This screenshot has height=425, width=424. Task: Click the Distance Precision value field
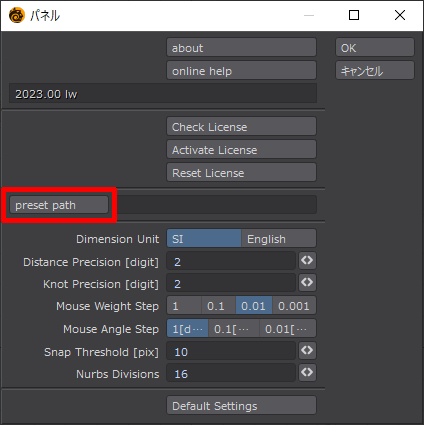231,261
